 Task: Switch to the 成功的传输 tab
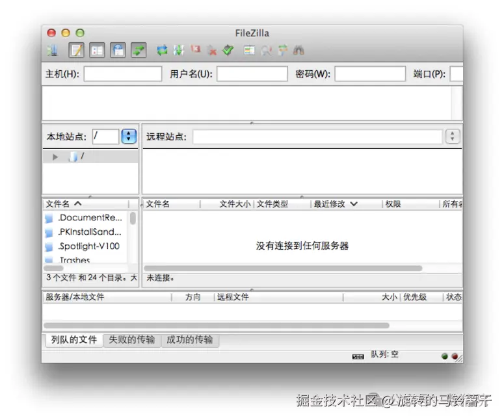(x=190, y=340)
